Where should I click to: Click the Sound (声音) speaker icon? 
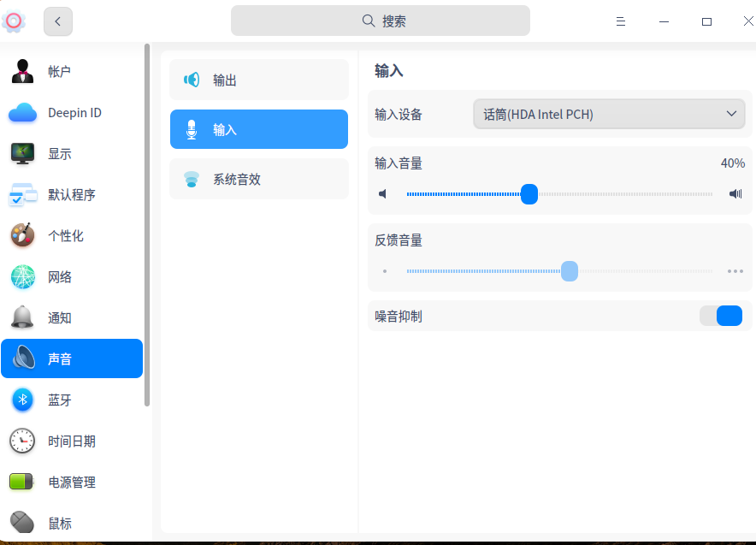23,358
